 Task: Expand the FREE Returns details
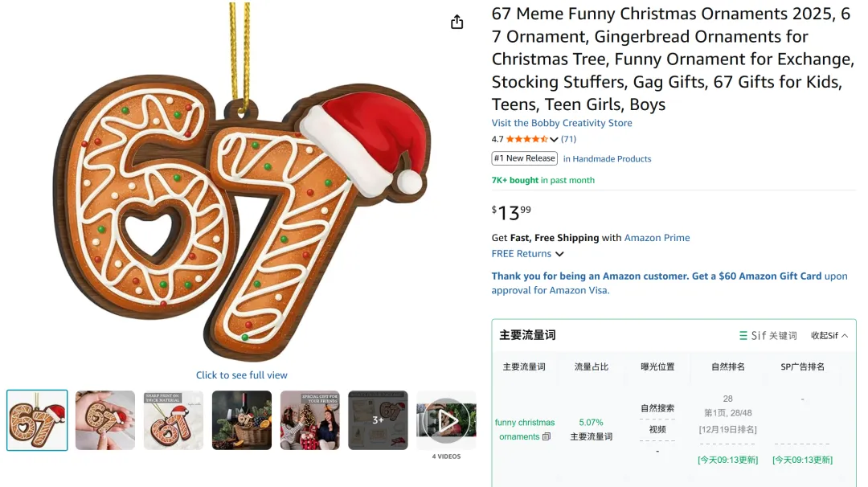pyautogui.click(x=559, y=254)
